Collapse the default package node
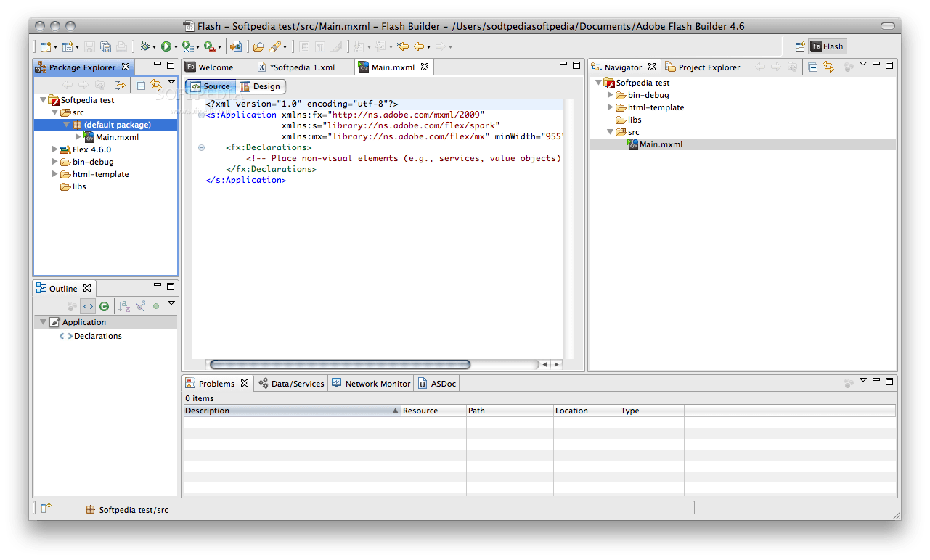The height and width of the screenshot is (560, 930). [x=67, y=125]
